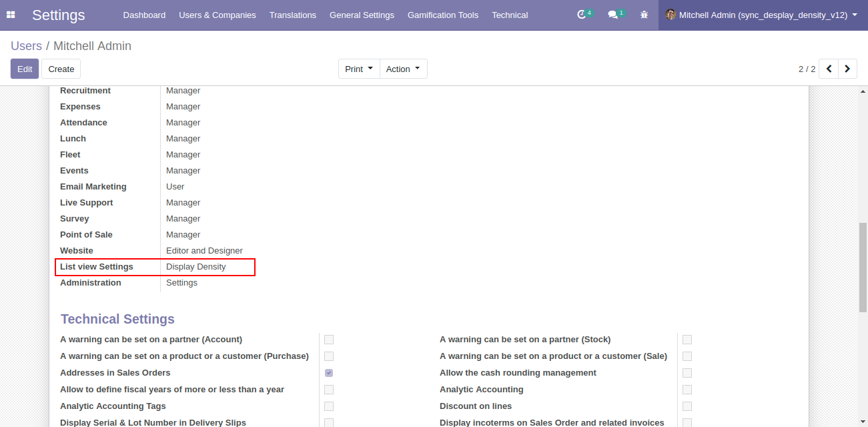
Task: Click Mitchell Admin avatar picture
Action: [671, 15]
